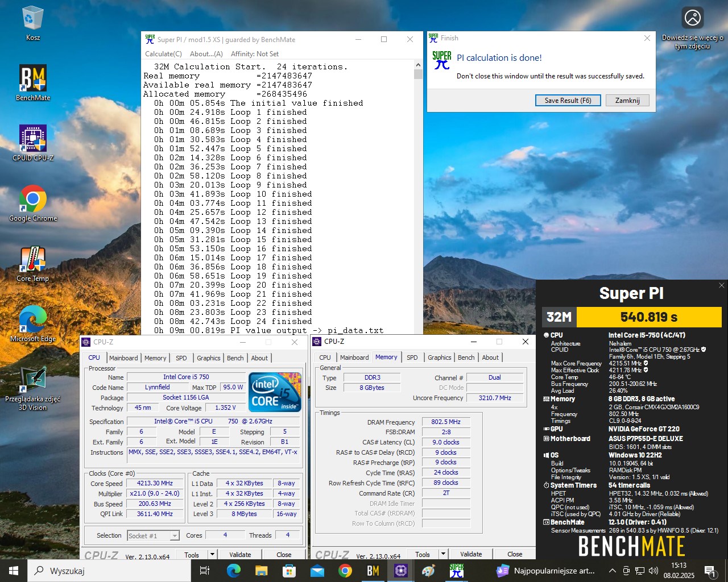Open Chrome from the taskbar

(345, 571)
